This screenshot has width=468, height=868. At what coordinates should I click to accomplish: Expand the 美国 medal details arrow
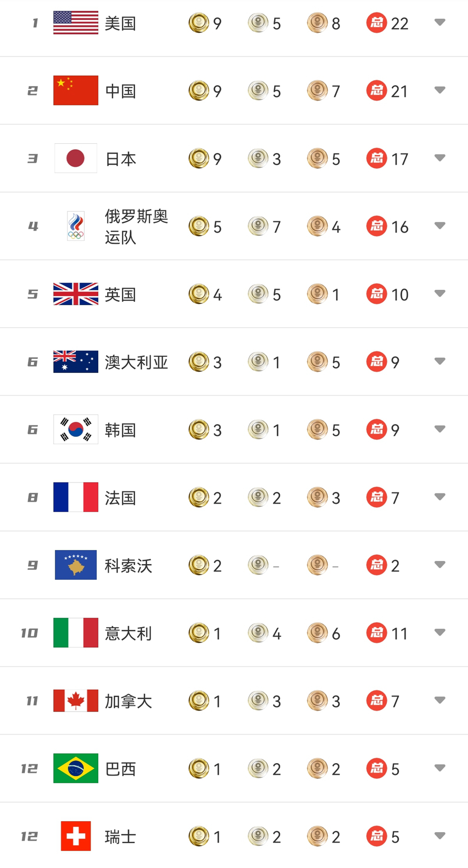440,22
